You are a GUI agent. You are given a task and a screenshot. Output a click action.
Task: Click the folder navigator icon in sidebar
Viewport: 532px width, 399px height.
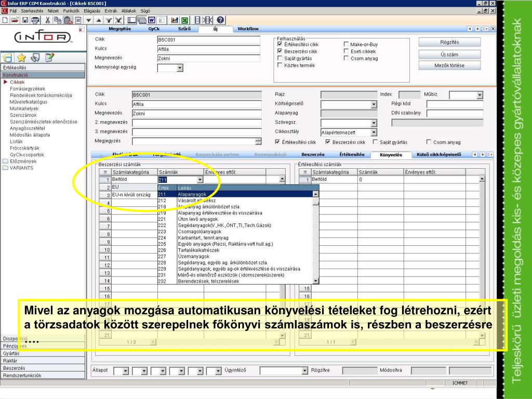(x=7, y=58)
